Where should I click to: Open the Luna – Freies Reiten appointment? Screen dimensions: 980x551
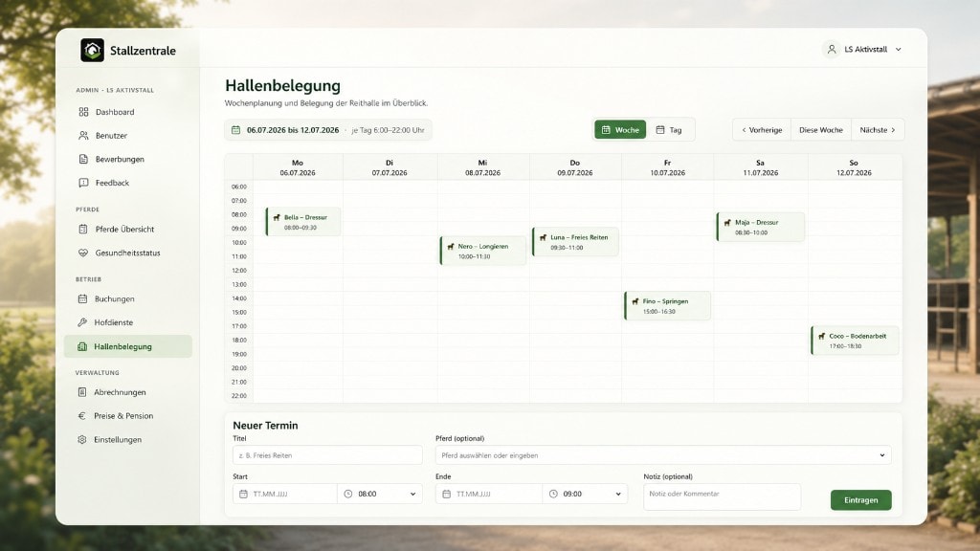(x=575, y=242)
